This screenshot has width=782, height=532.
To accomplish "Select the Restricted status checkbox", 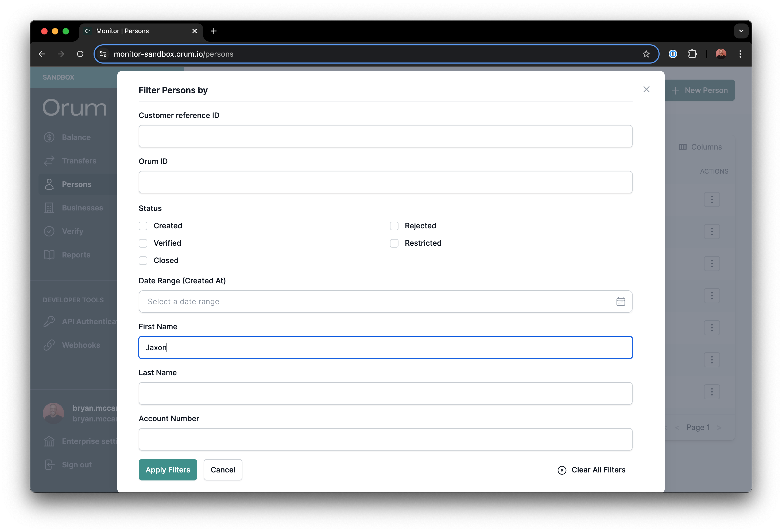I will (x=394, y=243).
